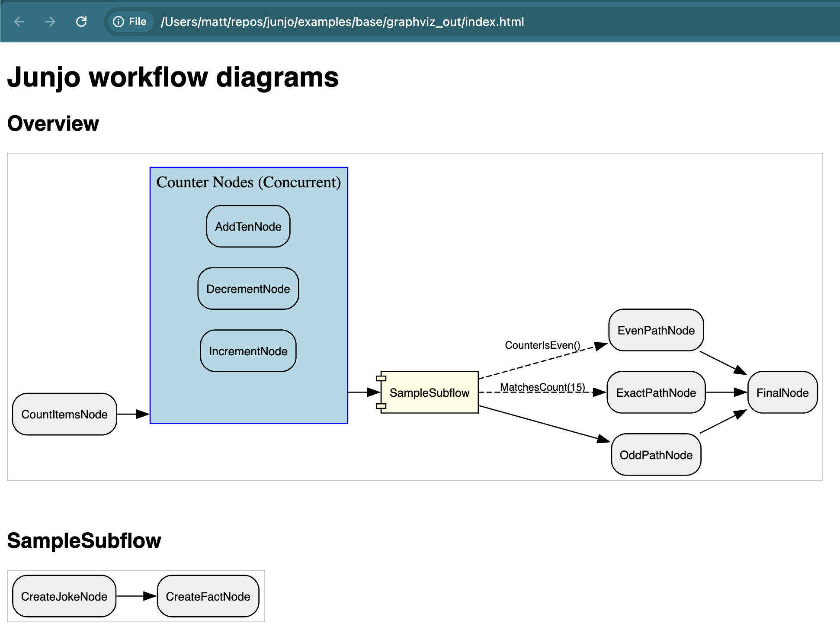840x643 pixels.
Task: Click the browser back arrow
Action: pyautogui.click(x=19, y=22)
